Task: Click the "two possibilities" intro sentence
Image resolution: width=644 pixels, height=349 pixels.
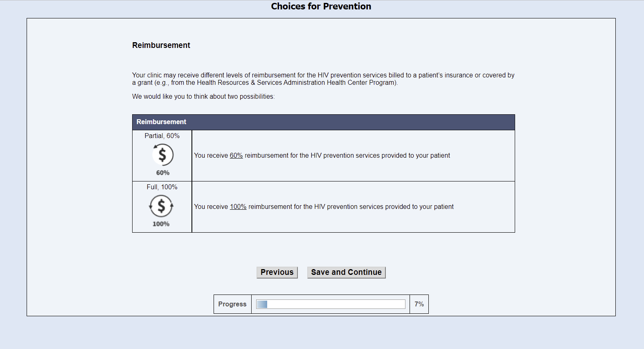Action: (x=203, y=97)
